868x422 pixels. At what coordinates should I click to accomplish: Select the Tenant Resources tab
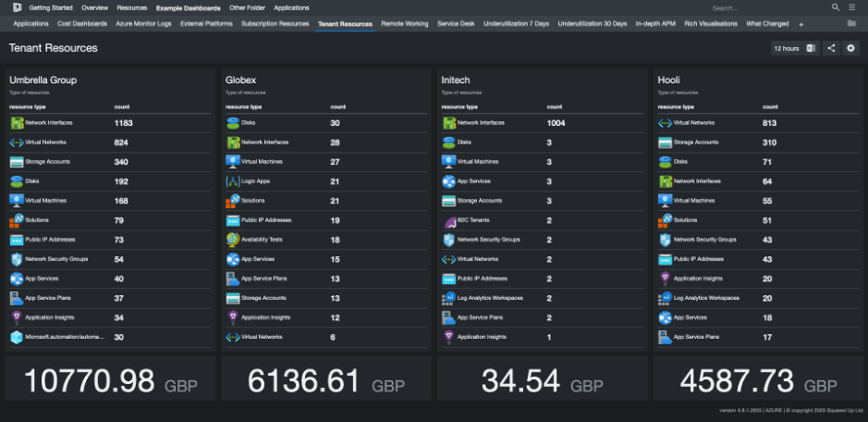[x=345, y=24]
